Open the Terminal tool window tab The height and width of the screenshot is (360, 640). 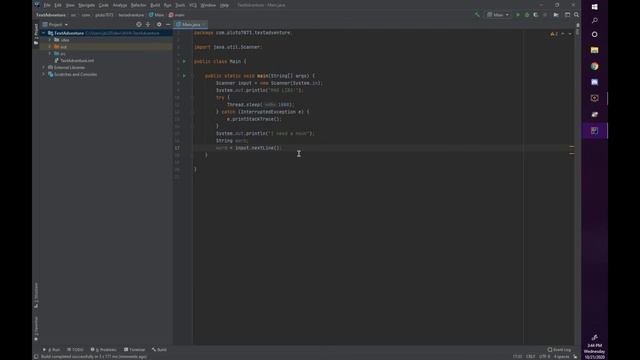pyautogui.click(x=135, y=350)
